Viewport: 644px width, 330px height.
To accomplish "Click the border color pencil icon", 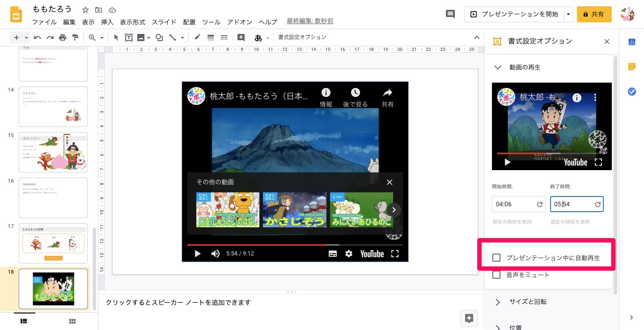I will [197, 38].
